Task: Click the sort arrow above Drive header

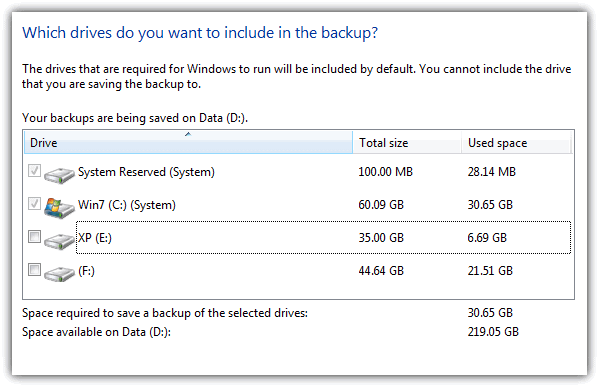Action: (188, 134)
